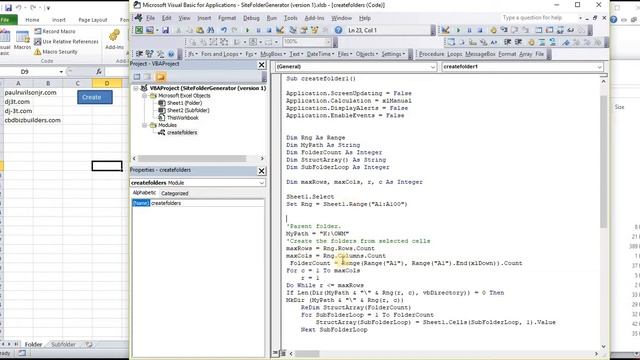The image size is (640, 360).
Task: Open the Properties Window toolbar icon
Action: pyautogui.click(x=304, y=30)
